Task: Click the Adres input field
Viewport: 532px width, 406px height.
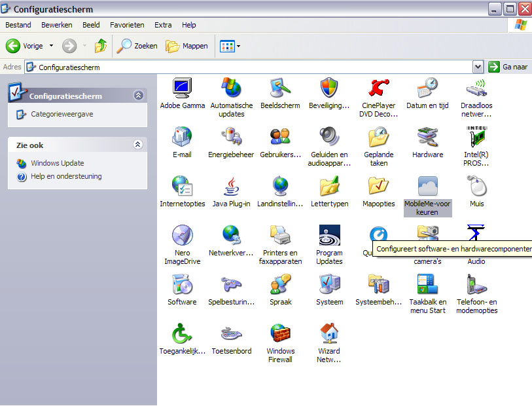Action: [x=249, y=67]
